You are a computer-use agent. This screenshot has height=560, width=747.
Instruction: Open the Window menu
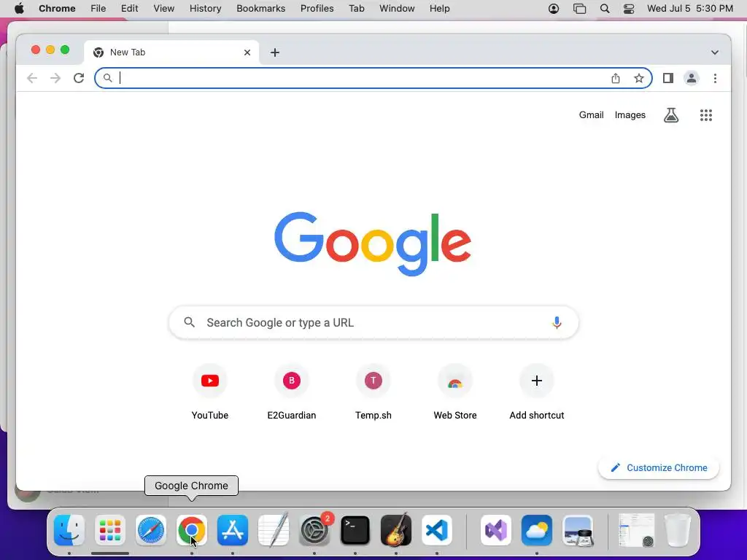coord(397,9)
